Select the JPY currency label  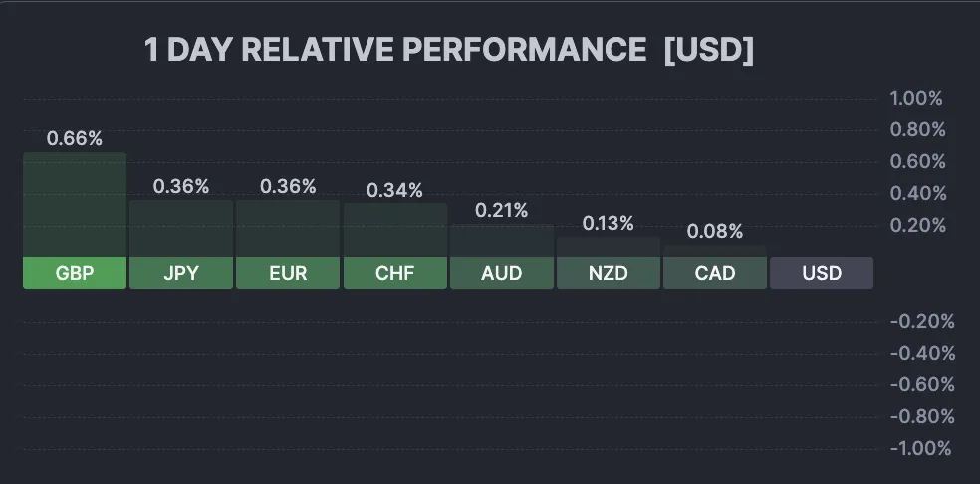point(181,273)
